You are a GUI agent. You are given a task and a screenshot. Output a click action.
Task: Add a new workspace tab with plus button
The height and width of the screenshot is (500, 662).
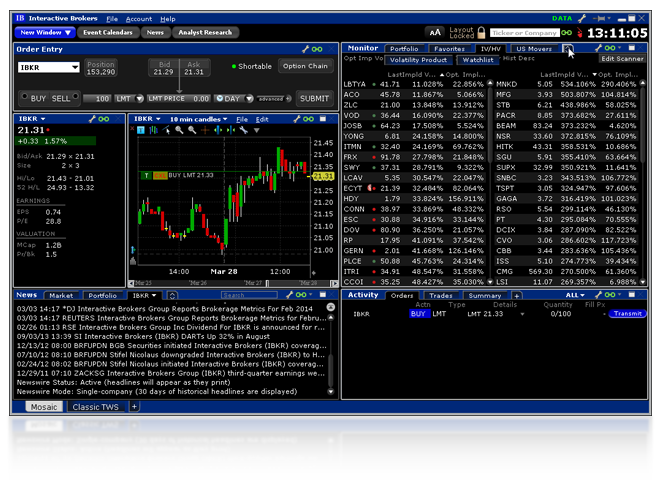pyautogui.click(x=134, y=406)
